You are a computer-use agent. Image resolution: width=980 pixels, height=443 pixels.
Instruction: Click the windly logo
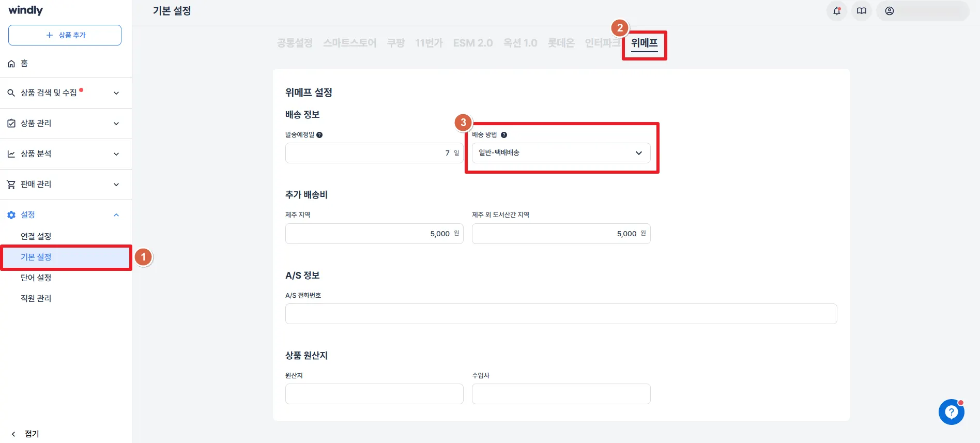25,10
